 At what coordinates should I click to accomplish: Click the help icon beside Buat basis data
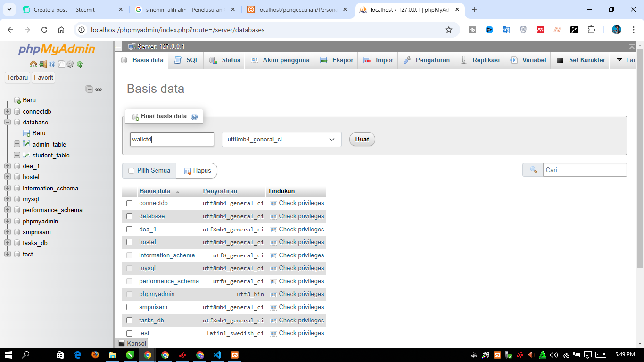coord(194,117)
